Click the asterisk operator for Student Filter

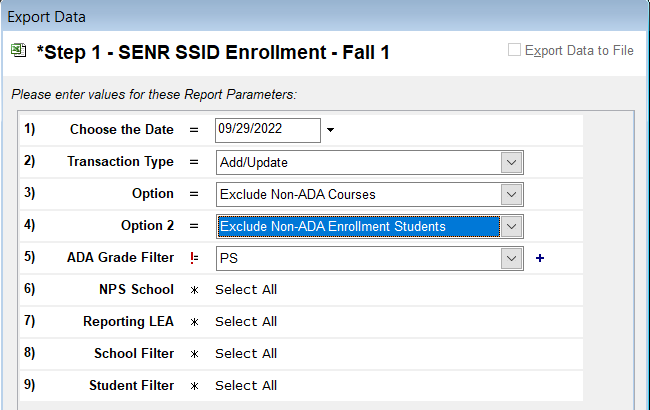pyautogui.click(x=194, y=386)
